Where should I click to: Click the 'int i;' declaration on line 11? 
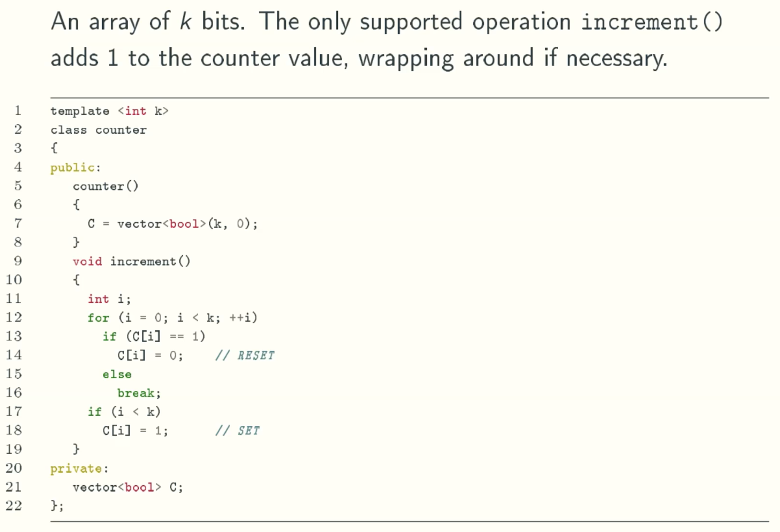(109, 299)
